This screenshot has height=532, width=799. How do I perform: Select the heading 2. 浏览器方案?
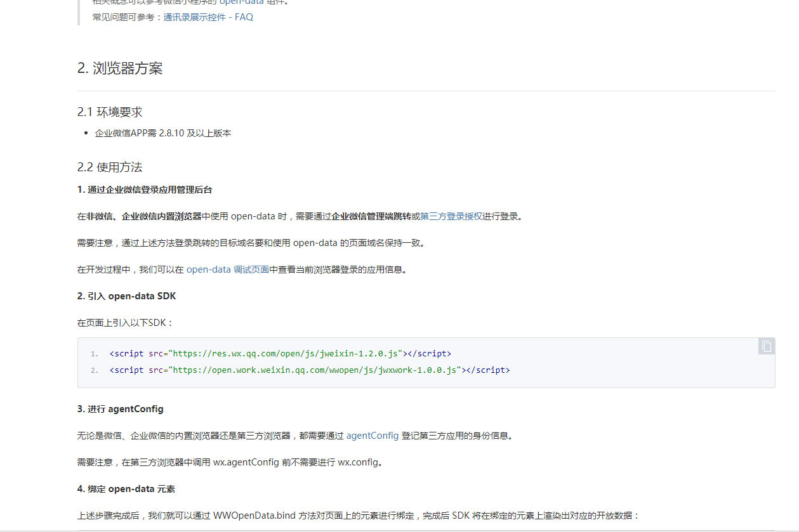[x=120, y=68]
